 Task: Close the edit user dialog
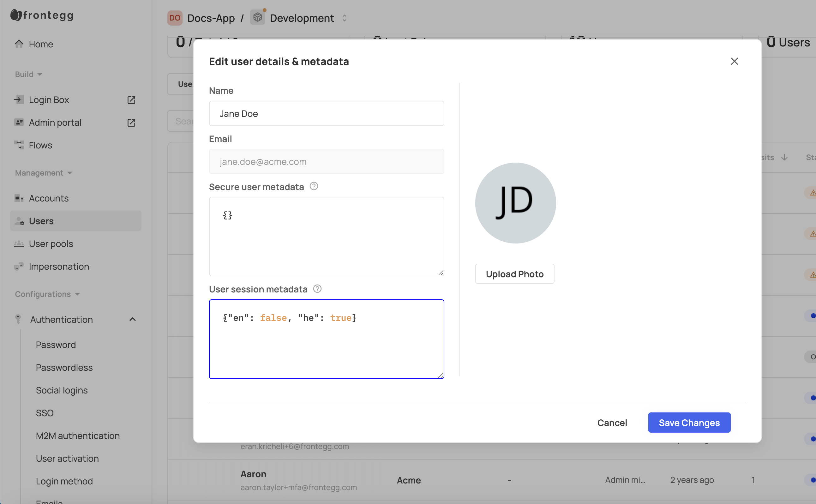734,61
